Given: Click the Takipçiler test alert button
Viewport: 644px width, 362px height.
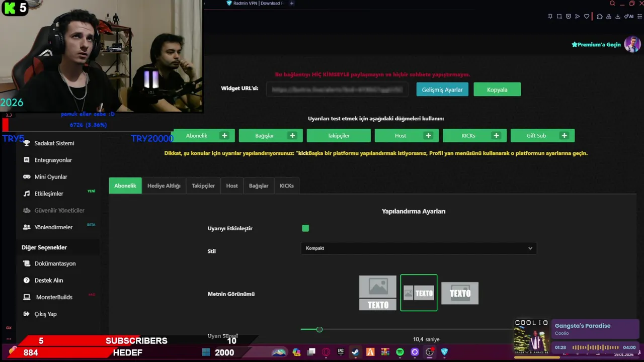Looking at the screenshot, I should 339,136.
